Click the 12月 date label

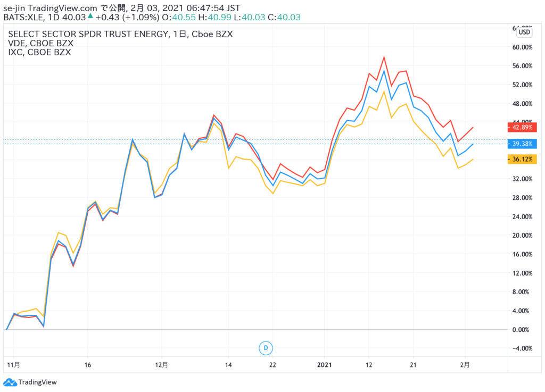[x=162, y=365]
